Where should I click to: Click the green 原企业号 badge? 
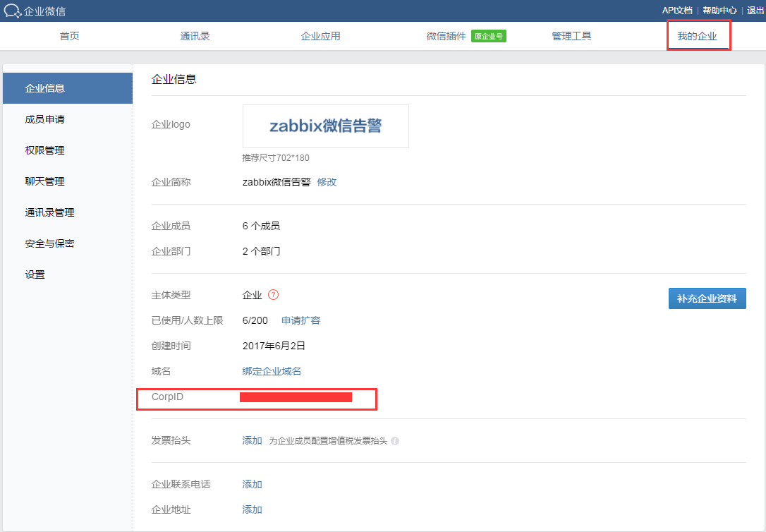489,36
